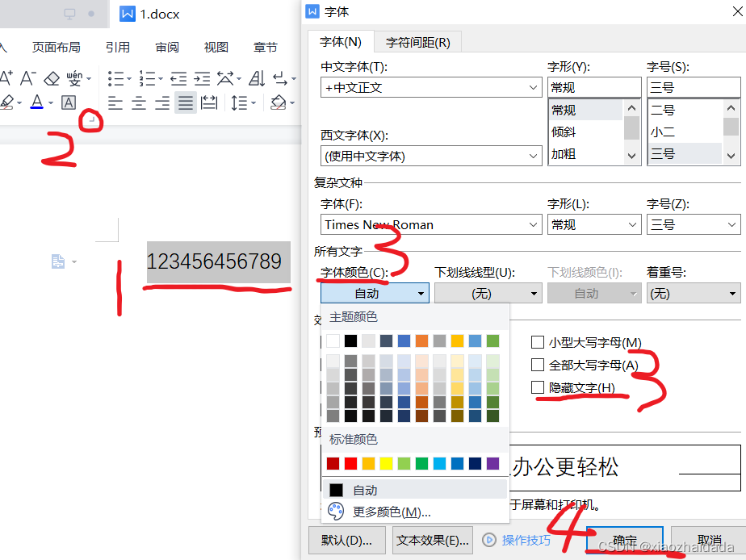This screenshot has width=746, height=560.
Task: Open the 视图 ribbon tab
Action: [x=216, y=47]
